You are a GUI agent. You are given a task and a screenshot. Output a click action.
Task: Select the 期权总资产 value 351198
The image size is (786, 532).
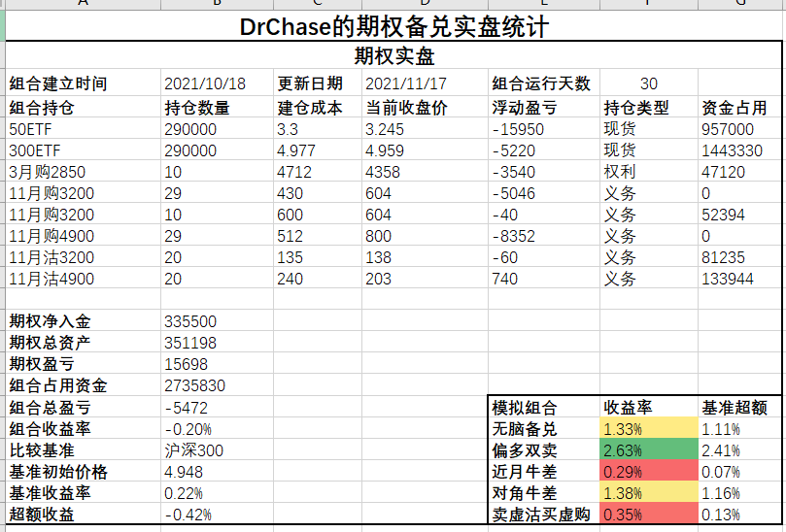(217, 343)
